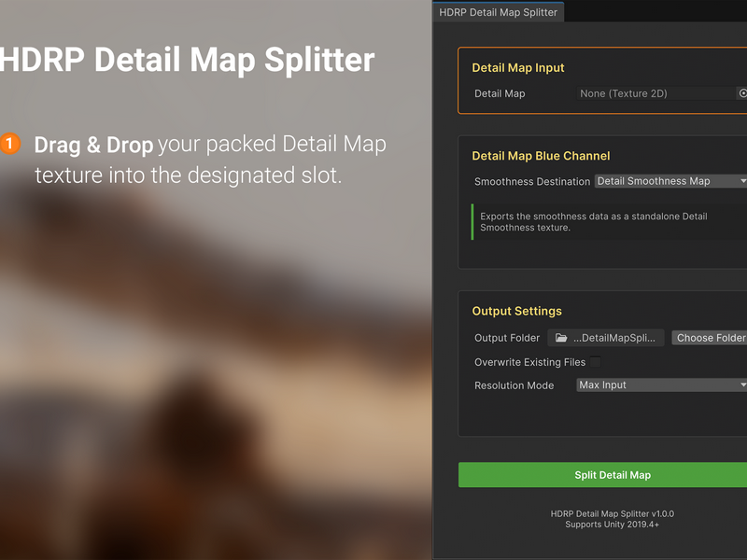Click the Overwrite Existing Files label
Viewport: 747px width, 560px height.
[529, 362]
